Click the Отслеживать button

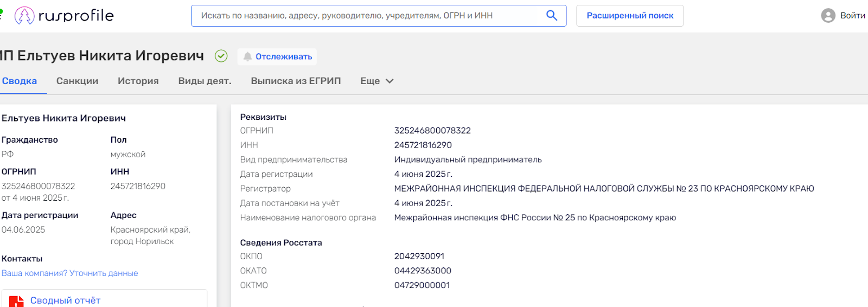pyautogui.click(x=284, y=56)
